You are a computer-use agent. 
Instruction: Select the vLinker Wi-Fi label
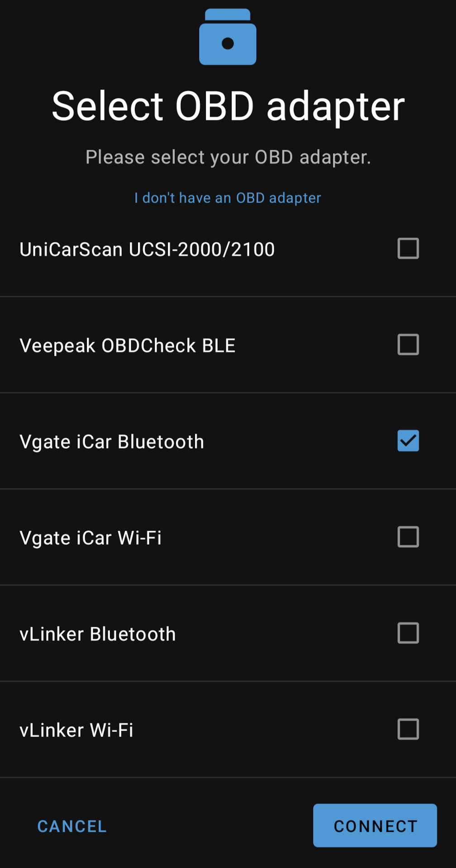click(x=76, y=731)
